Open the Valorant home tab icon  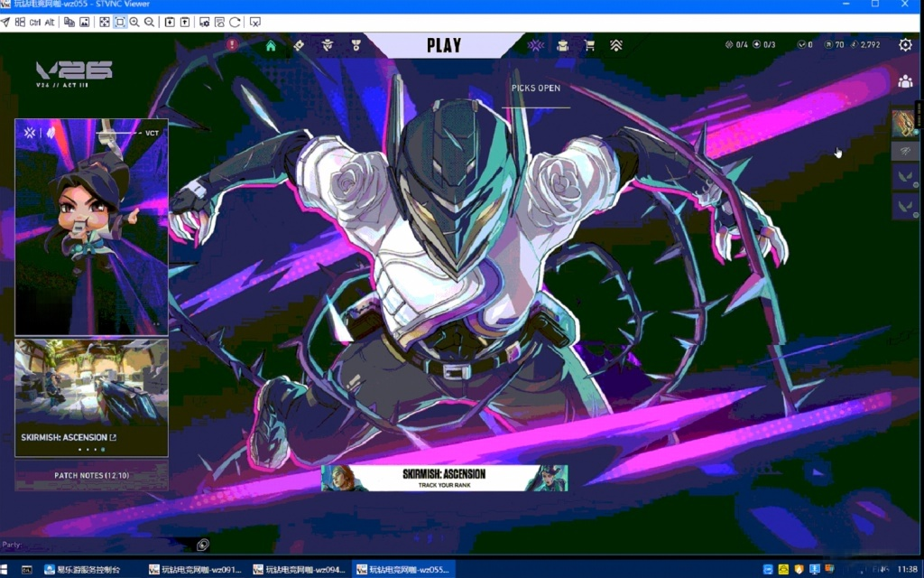(x=271, y=45)
